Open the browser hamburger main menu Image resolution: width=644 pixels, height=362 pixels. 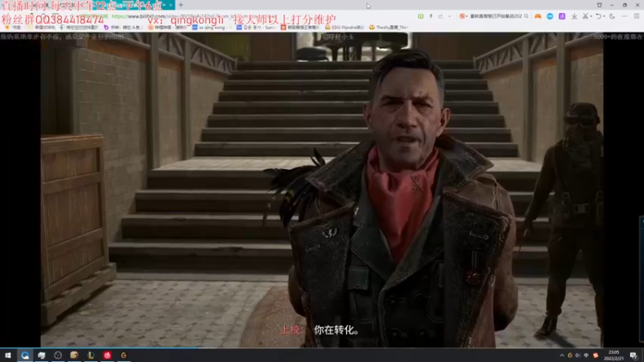click(636, 16)
